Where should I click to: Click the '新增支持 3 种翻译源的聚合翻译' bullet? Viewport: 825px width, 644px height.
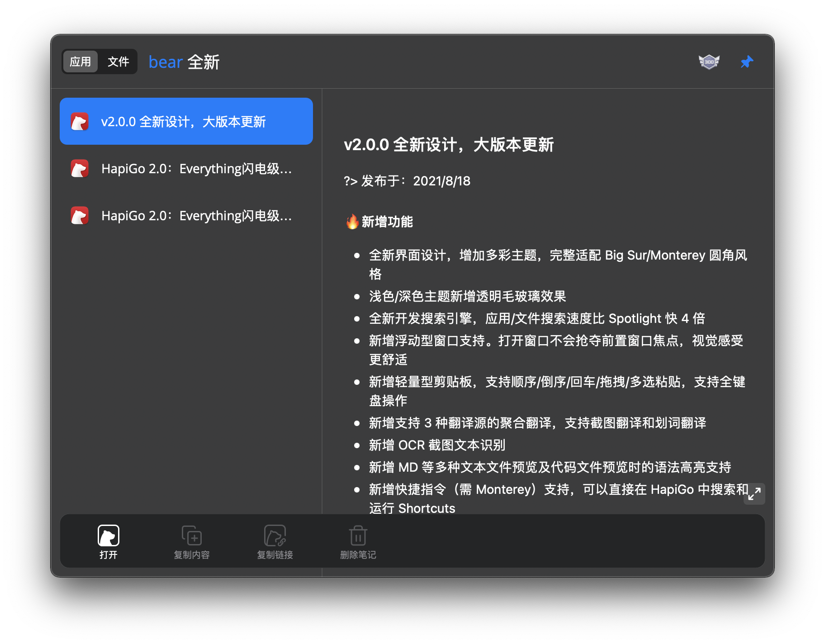[537, 423]
